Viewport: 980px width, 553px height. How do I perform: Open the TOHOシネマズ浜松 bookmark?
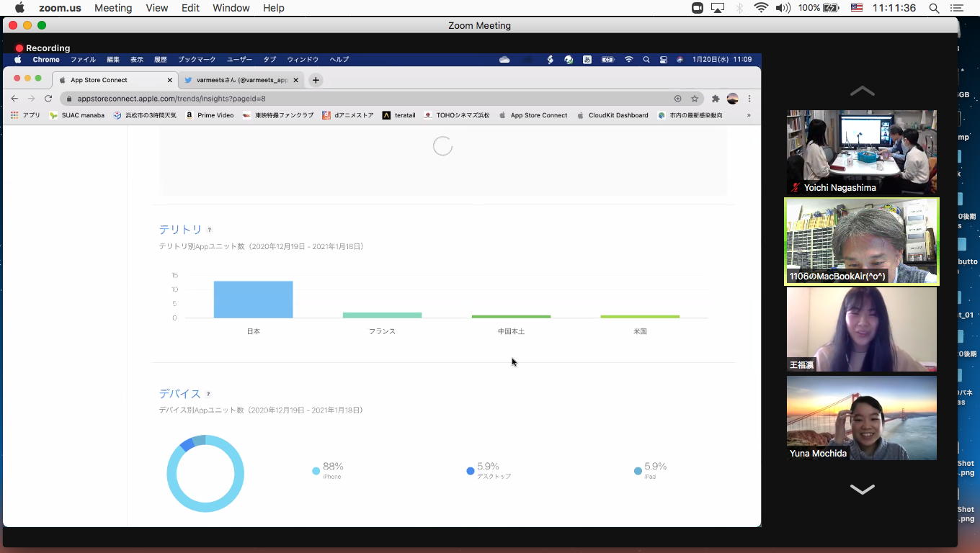coord(457,115)
